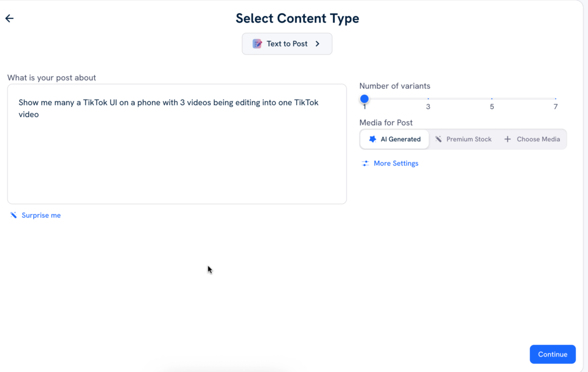This screenshot has width=588, height=372.
Task: Click the AI Generated sparkle icon
Action: click(x=373, y=139)
